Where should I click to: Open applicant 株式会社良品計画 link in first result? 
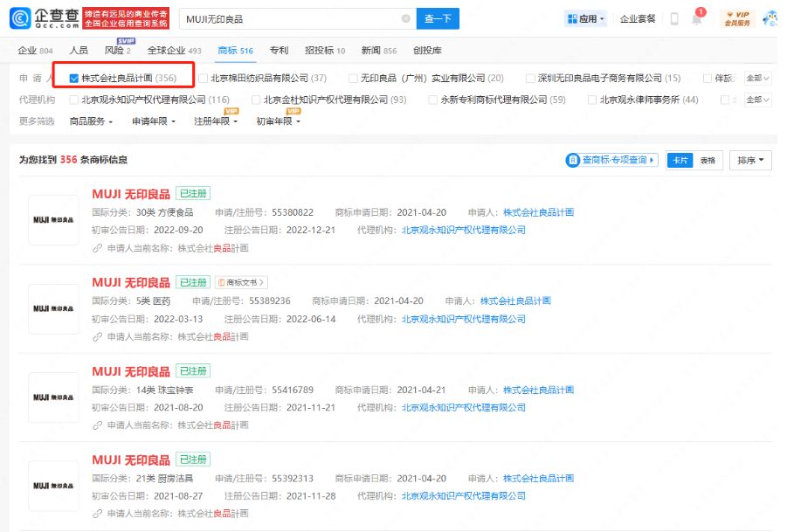[538, 212]
